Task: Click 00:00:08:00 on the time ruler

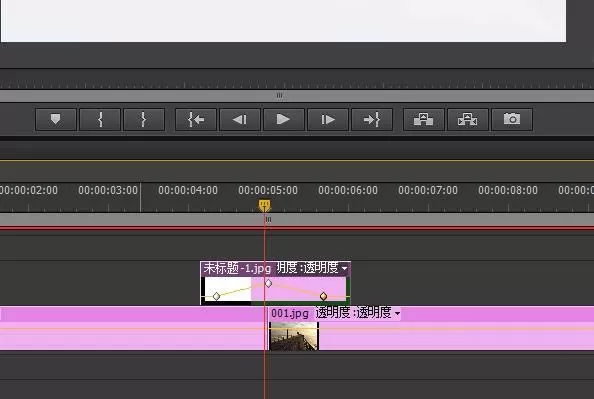Action: click(508, 190)
